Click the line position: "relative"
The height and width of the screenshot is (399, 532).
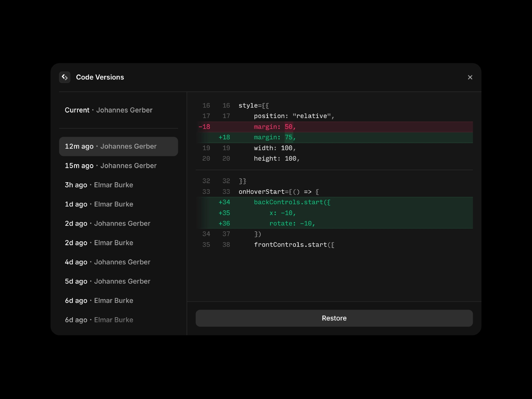click(x=334, y=116)
